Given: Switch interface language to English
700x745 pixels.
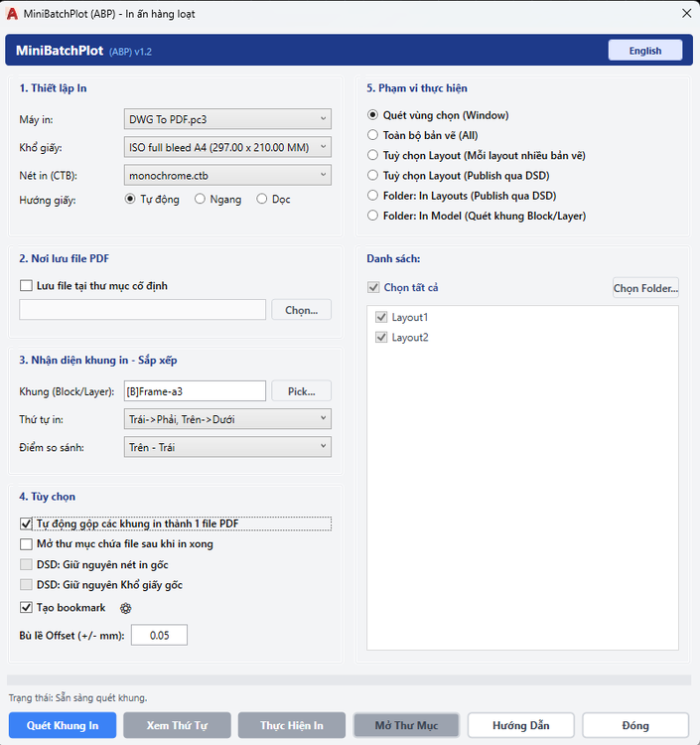Looking at the screenshot, I should (x=645, y=51).
